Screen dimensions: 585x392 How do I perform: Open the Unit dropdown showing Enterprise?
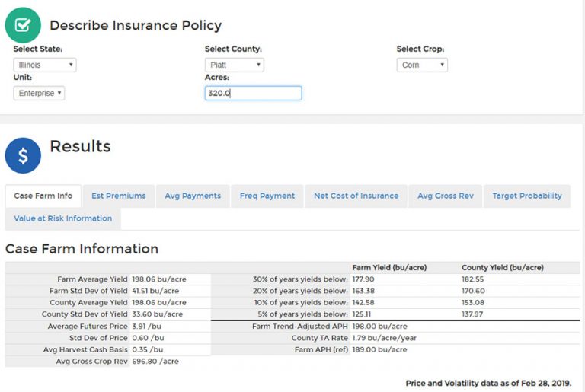coord(39,94)
